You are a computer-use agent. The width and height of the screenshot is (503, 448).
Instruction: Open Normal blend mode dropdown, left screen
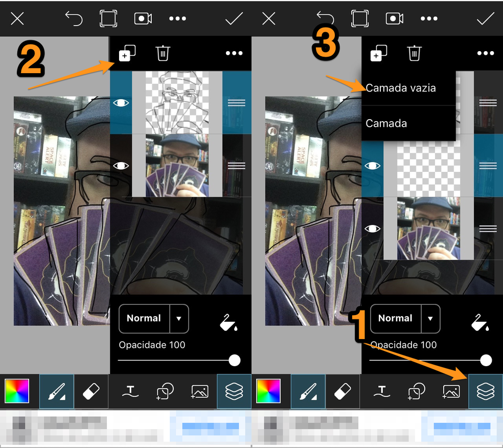click(x=154, y=318)
